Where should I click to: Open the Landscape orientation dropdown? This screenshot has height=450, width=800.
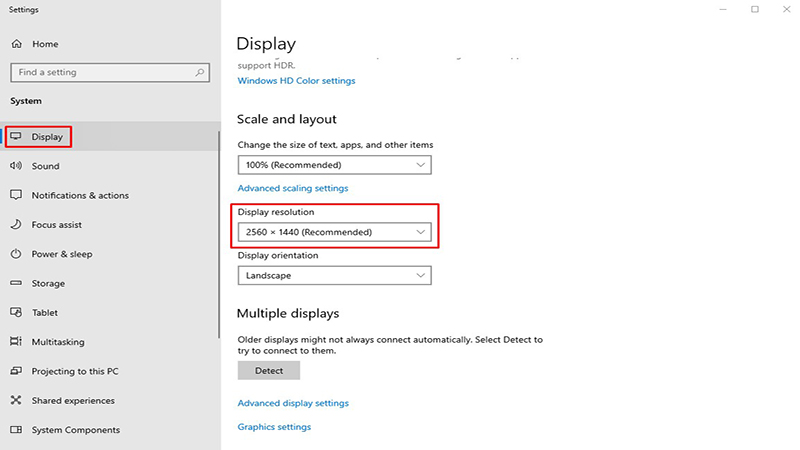point(334,276)
